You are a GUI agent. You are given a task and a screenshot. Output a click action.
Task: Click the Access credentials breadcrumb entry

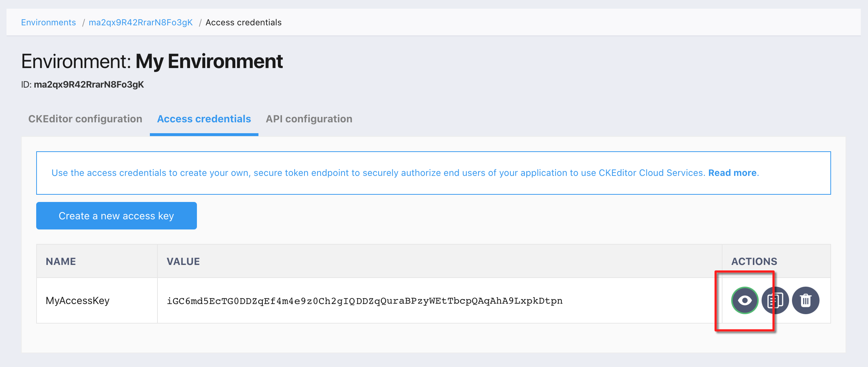(x=243, y=22)
